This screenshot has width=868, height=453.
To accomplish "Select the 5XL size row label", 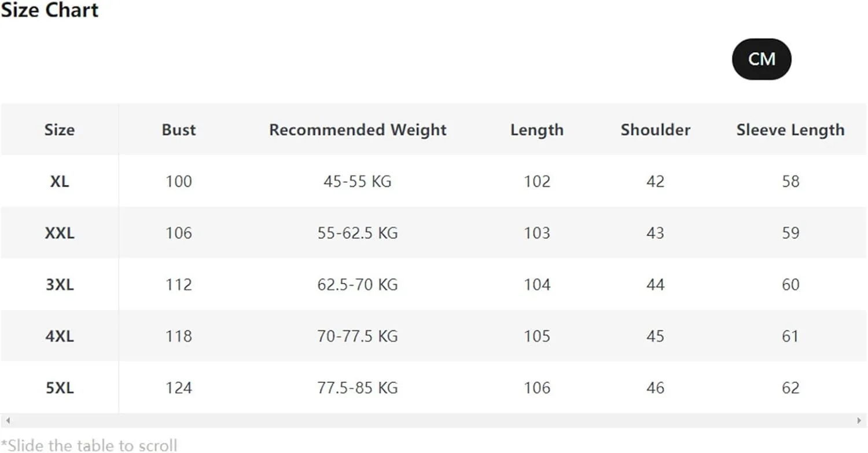I will [60, 388].
